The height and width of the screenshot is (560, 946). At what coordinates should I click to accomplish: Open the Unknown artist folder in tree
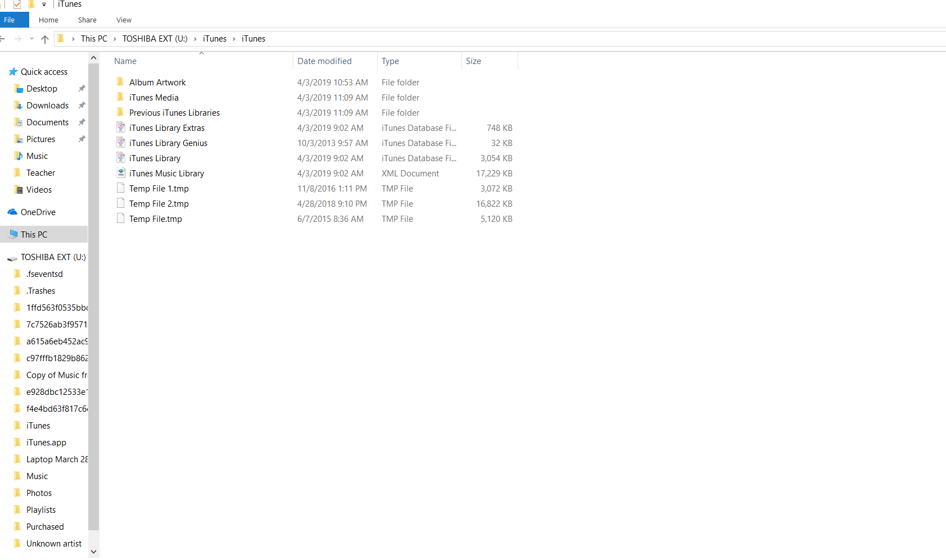54,544
